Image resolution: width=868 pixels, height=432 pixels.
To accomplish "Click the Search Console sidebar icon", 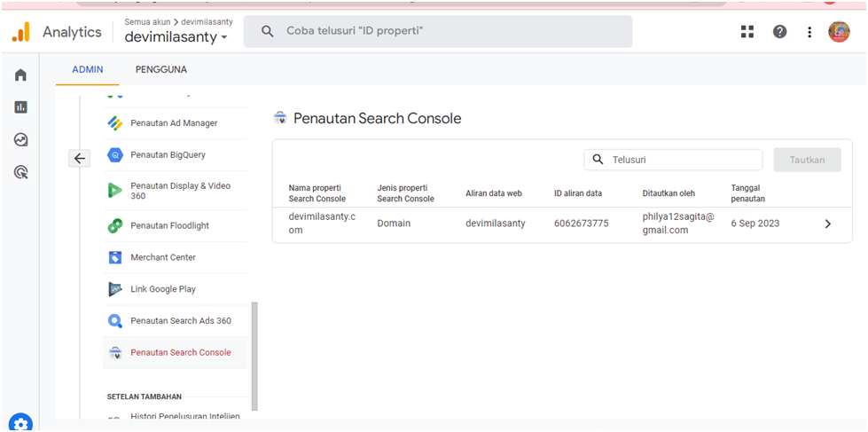I will point(115,353).
